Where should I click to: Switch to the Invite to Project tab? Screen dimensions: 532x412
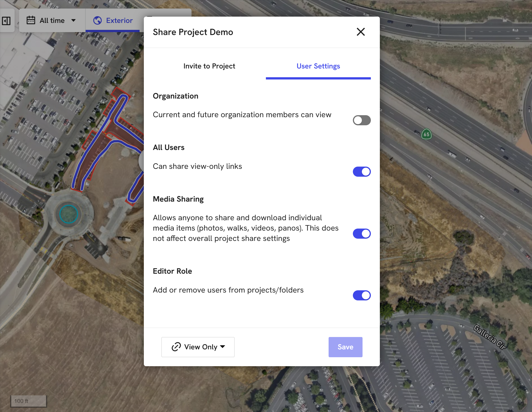209,66
